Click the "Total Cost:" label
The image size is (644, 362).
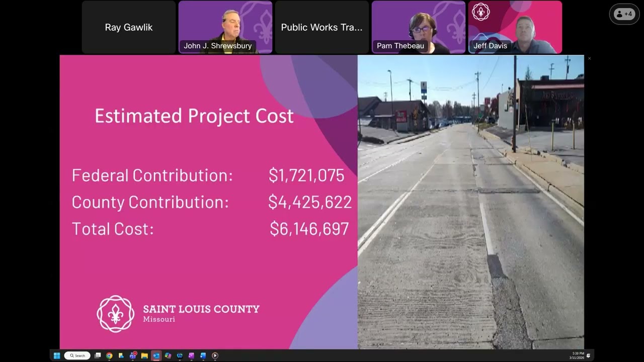[113, 229]
